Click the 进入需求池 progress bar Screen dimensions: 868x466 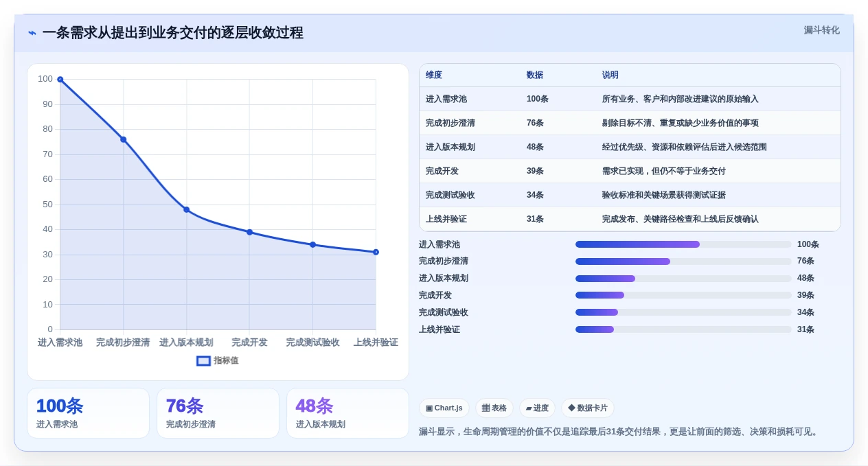pos(683,244)
